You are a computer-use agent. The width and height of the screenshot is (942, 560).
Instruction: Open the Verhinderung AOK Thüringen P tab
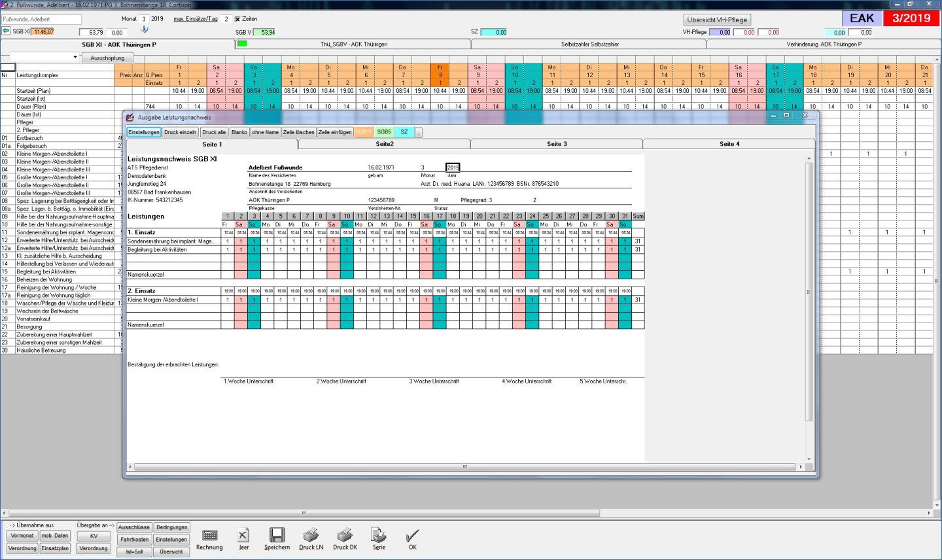pos(824,44)
